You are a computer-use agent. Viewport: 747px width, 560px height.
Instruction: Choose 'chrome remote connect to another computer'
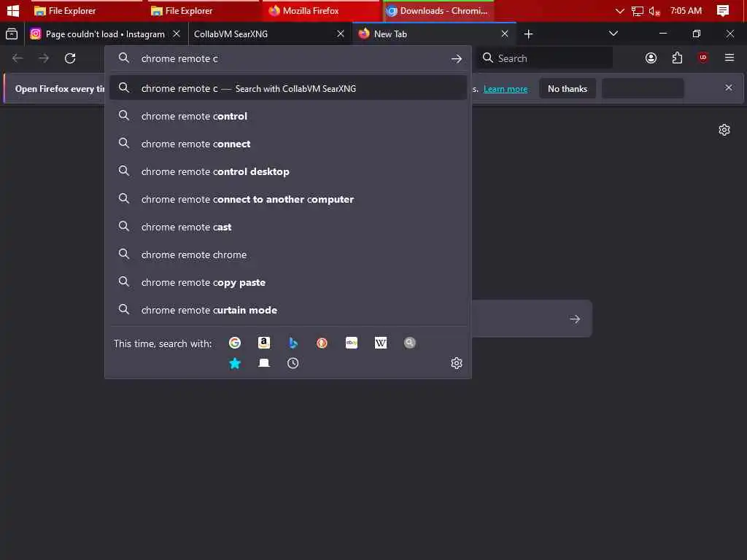[x=287, y=199]
